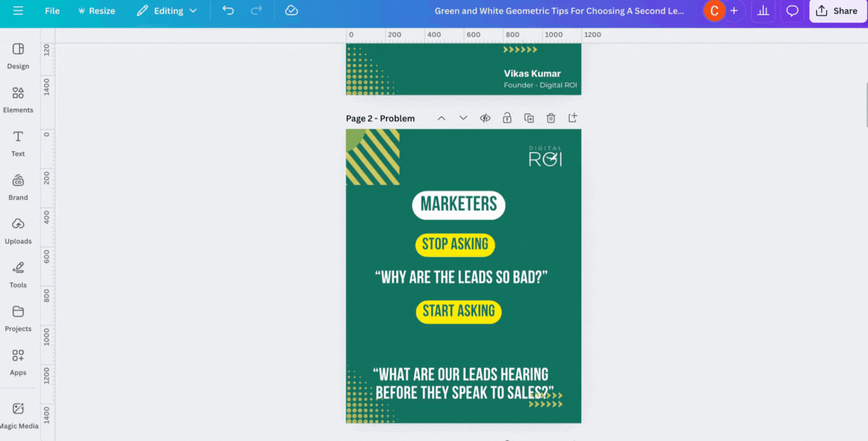
Task: Lock Page 2 with padlock icon
Action: point(507,118)
